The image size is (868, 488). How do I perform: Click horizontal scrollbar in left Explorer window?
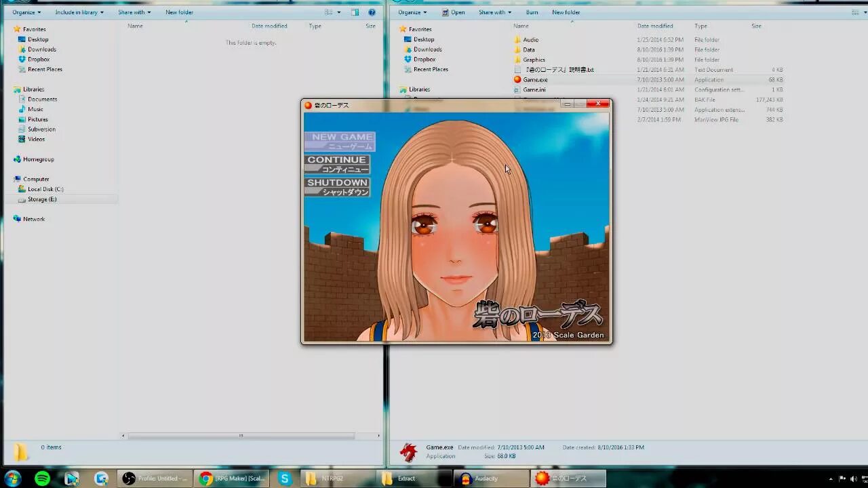(x=241, y=436)
